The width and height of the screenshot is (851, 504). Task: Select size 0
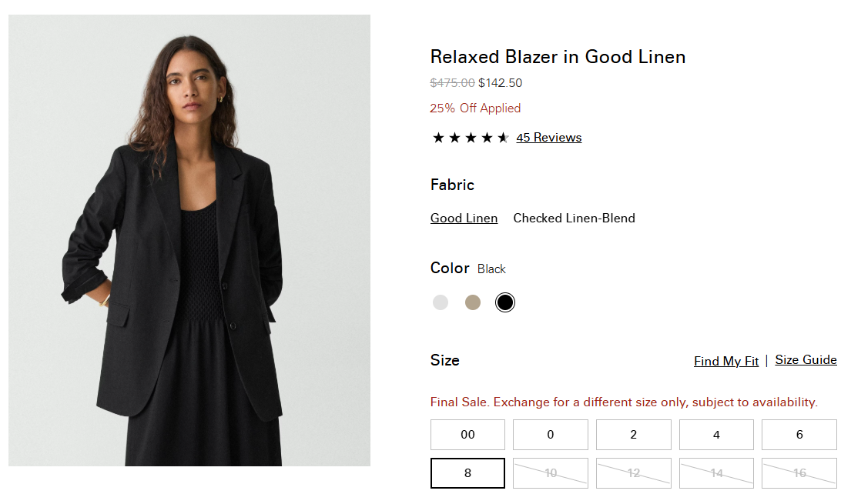click(551, 435)
